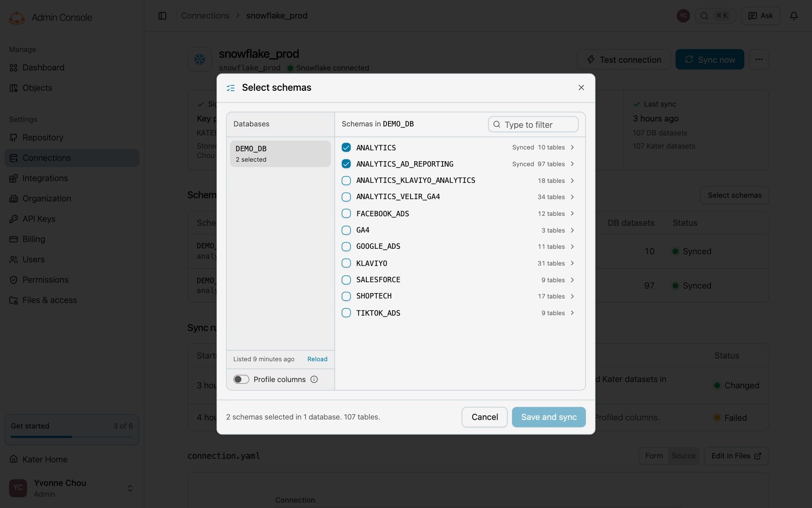The width and height of the screenshot is (812, 508).
Task: Expand KLAVIYO tables chevron
Action: pyautogui.click(x=572, y=263)
